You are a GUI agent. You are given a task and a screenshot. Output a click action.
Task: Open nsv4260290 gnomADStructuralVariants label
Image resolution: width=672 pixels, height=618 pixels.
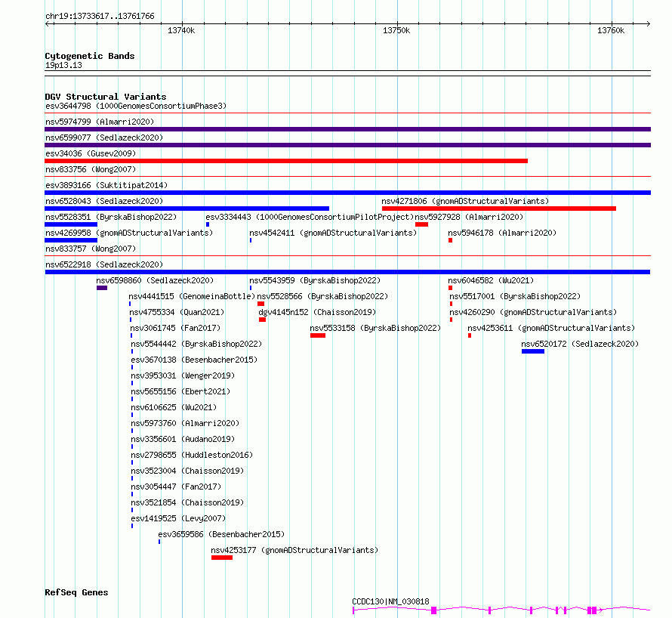533,312
